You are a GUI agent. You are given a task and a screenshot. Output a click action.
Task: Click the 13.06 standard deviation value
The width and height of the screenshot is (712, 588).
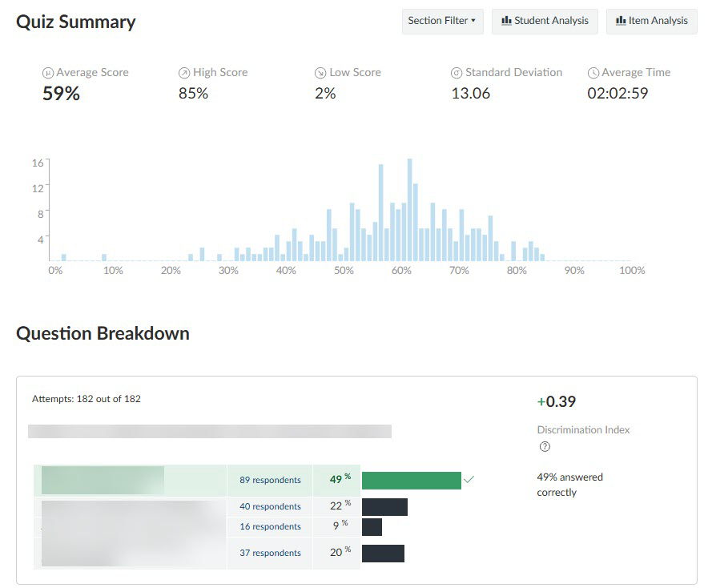pos(470,94)
